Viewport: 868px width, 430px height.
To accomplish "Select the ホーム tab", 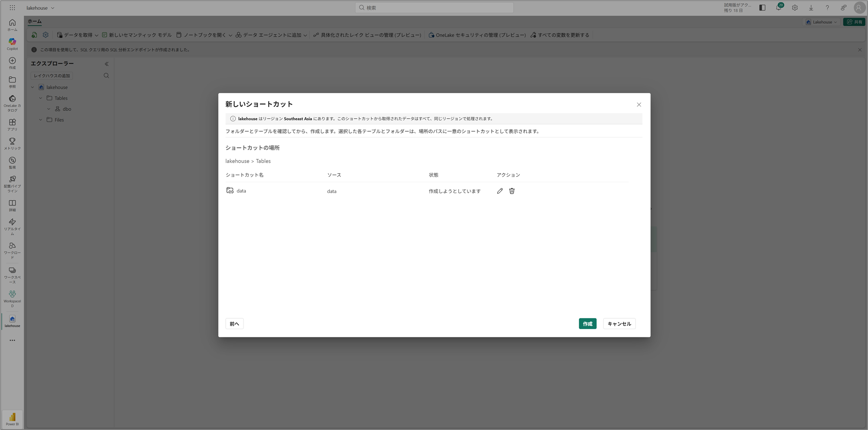I will click(35, 22).
